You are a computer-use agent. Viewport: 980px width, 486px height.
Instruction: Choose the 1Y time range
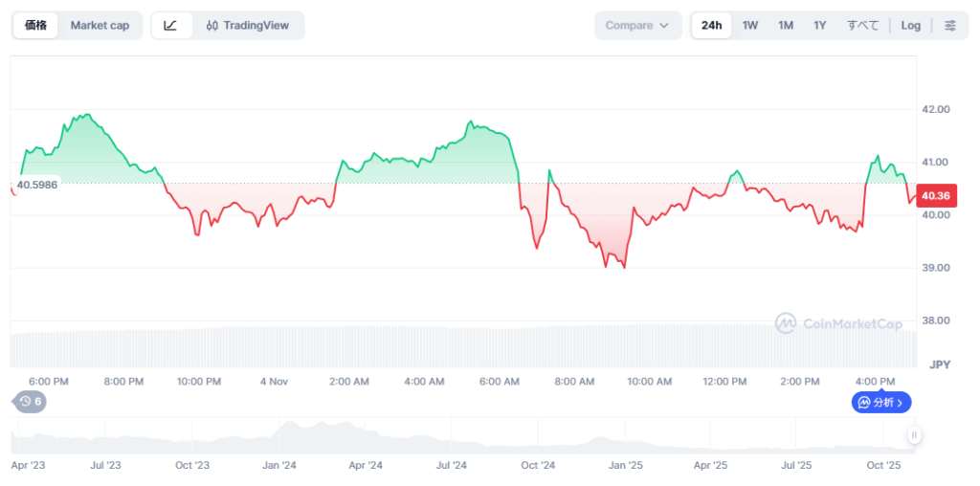click(x=819, y=26)
